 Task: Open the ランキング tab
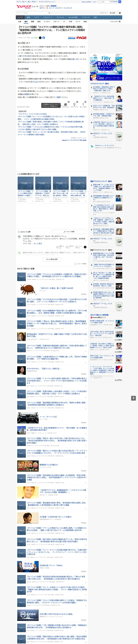tap(86, 17)
